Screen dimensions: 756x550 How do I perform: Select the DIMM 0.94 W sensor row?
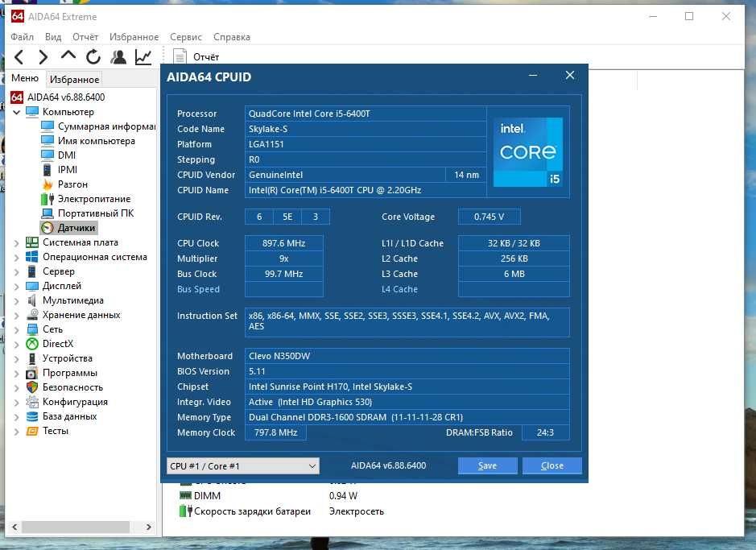268,495
